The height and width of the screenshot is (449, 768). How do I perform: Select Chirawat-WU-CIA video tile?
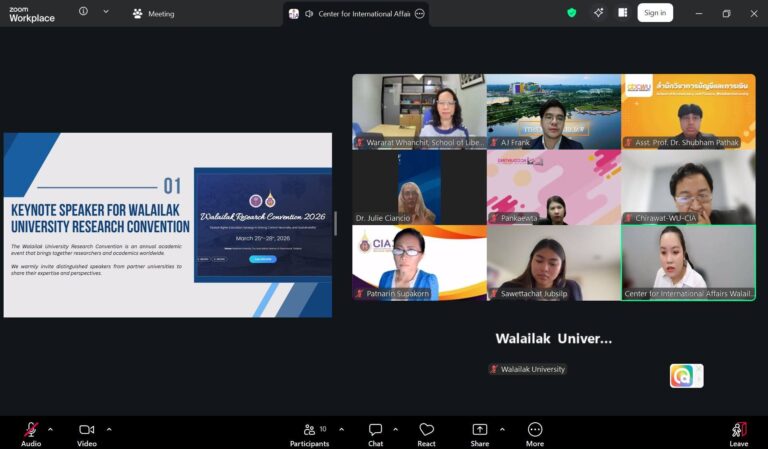(x=688, y=188)
